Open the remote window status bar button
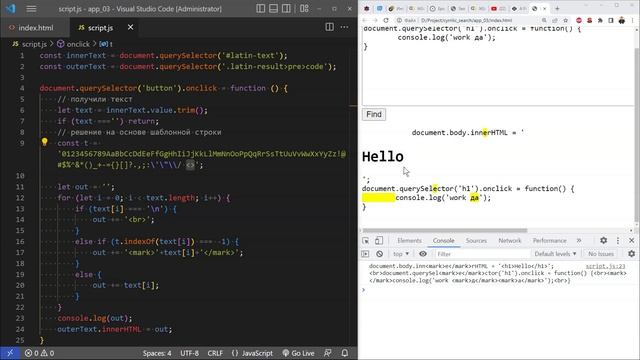This screenshot has width=640, height=360. pos(10,353)
